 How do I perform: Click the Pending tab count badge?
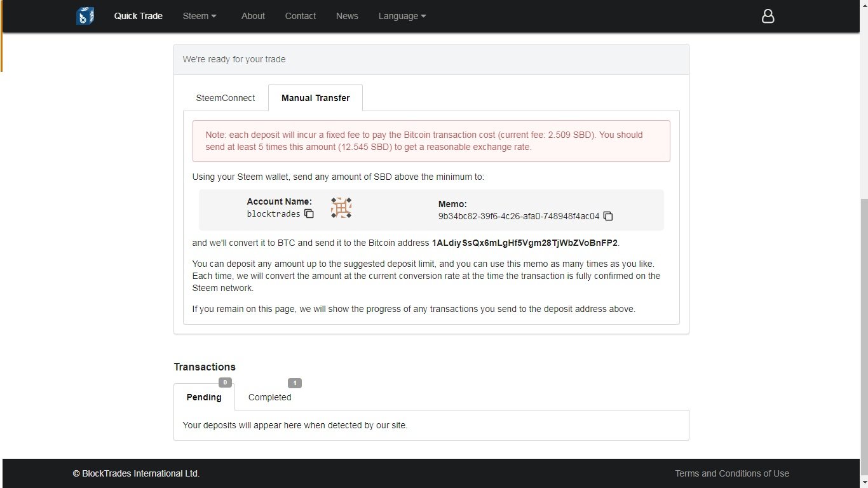(225, 383)
